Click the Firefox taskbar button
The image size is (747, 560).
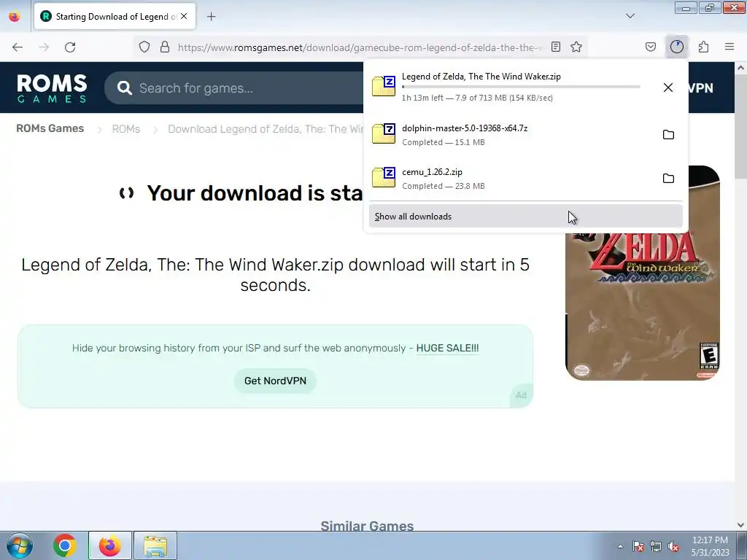coord(110,545)
